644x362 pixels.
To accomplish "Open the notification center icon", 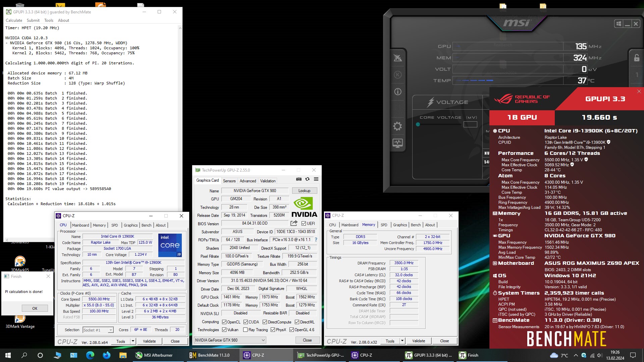I will click(633, 355).
